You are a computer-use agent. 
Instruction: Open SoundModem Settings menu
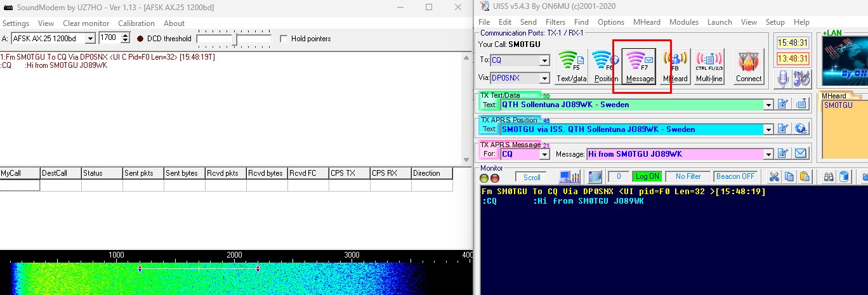click(x=16, y=23)
